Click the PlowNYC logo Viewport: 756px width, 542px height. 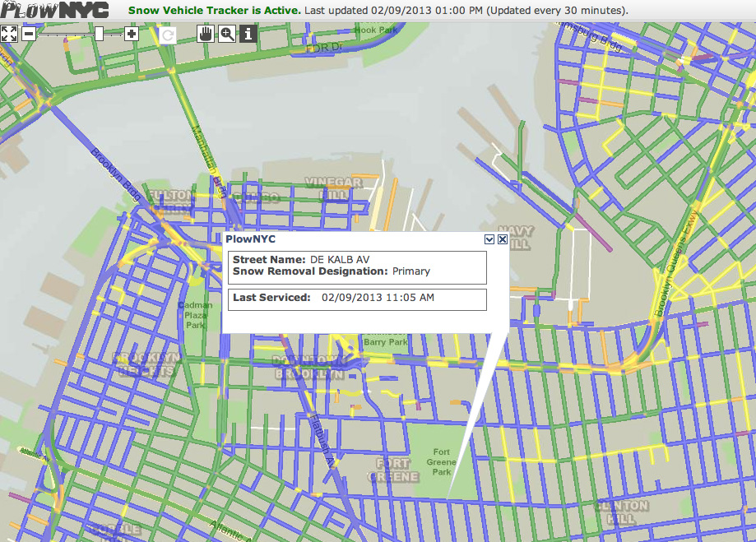55,11
